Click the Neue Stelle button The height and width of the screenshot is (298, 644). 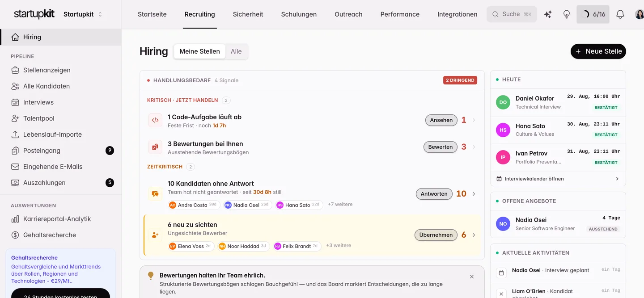coord(598,51)
